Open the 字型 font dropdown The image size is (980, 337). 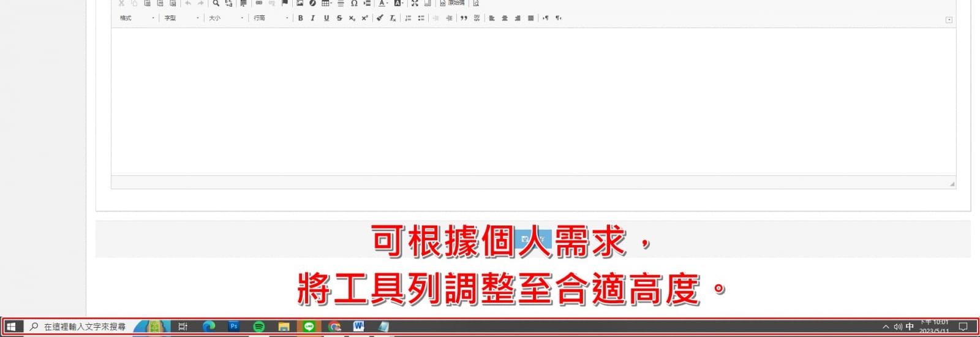click(182, 18)
